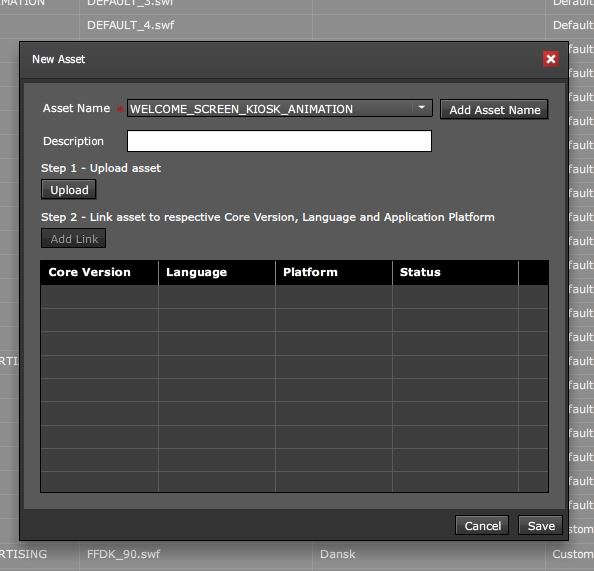The height and width of the screenshot is (571, 594).
Task: Click Custom cell in FFDK_90.swf row
Action: click(x=572, y=554)
